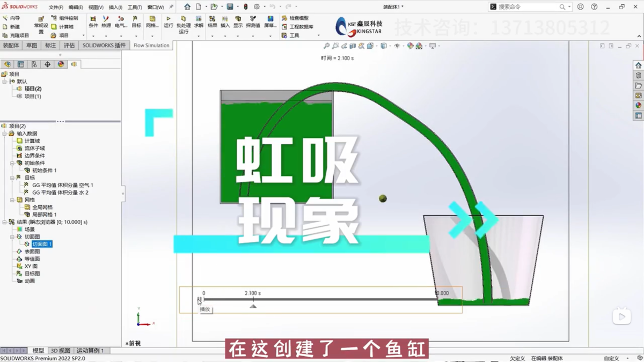Open 工程数据库 engineering database

pos(297,27)
